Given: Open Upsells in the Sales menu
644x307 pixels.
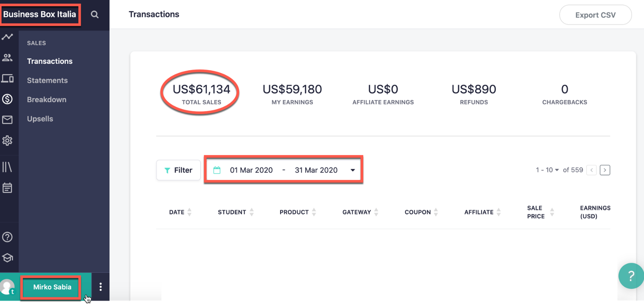Looking at the screenshot, I should click(40, 119).
